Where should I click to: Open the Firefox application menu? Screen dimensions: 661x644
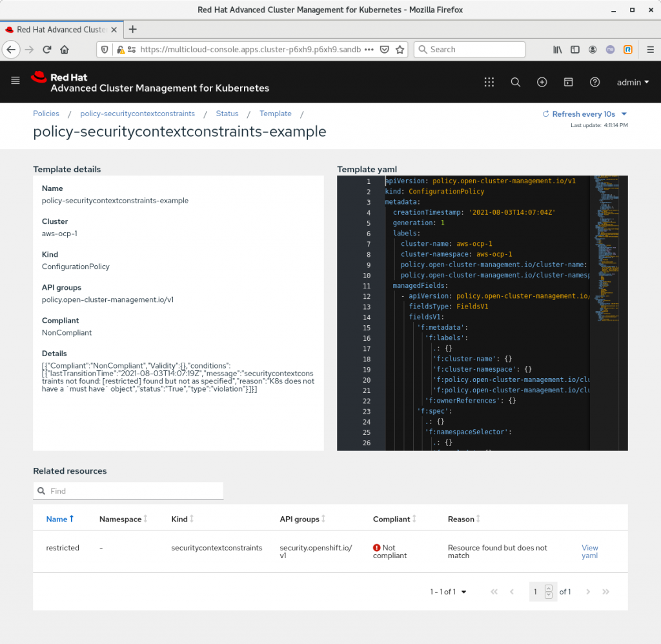(651, 49)
